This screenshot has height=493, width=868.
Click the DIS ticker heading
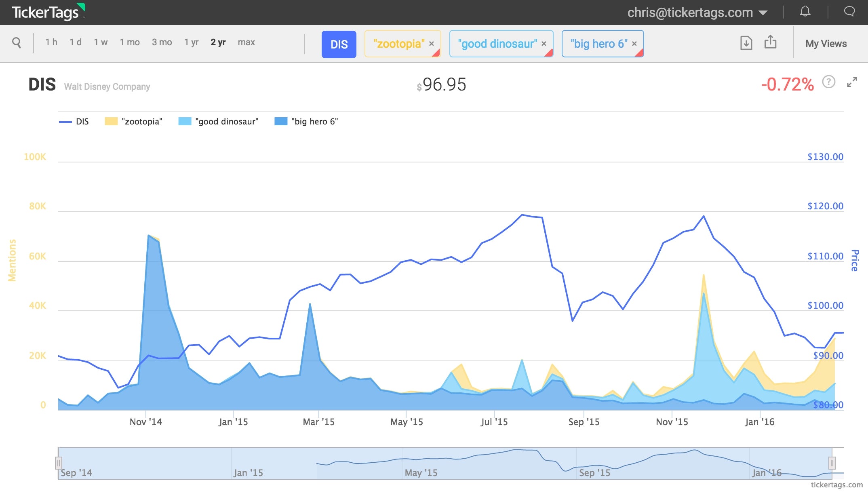click(x=42, y=84)
